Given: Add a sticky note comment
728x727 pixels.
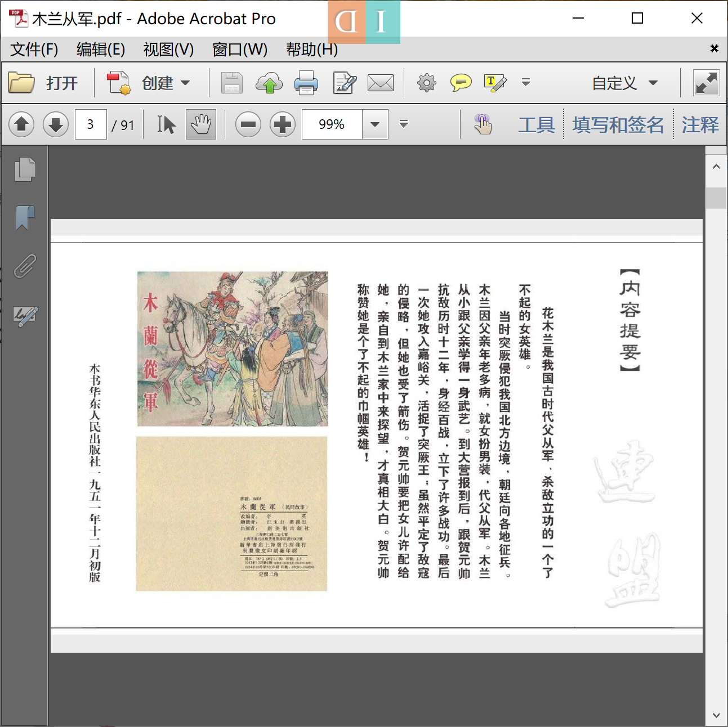Looking at the screenshot, I should point(461,83).
